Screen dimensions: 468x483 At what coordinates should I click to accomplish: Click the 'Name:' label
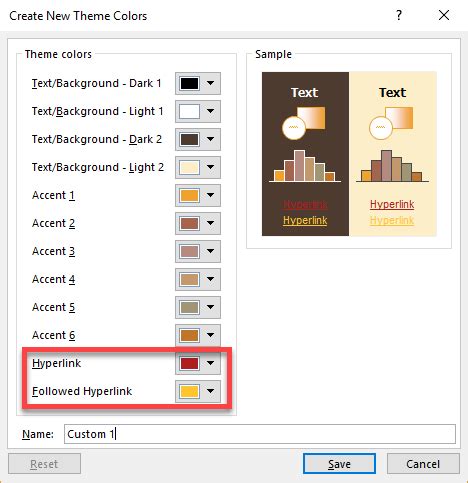[x=38, y=434]
